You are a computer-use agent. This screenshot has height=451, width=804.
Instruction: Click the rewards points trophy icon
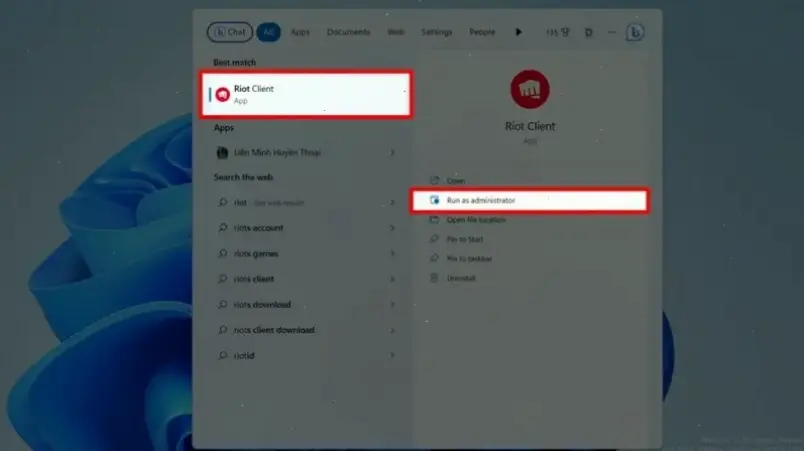(564, 32)
